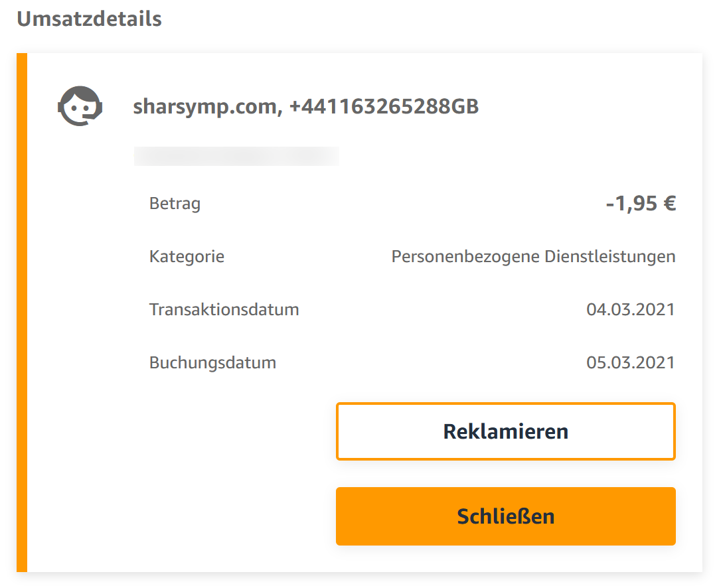Click the Transaktionsdatum 04.03.2021 value
The image size is (721, 588).
click(631, 309)
